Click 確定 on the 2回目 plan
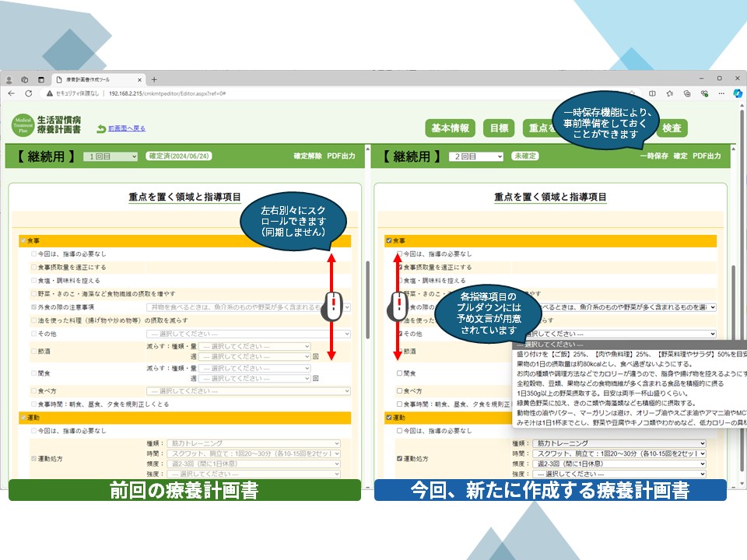 680,156
